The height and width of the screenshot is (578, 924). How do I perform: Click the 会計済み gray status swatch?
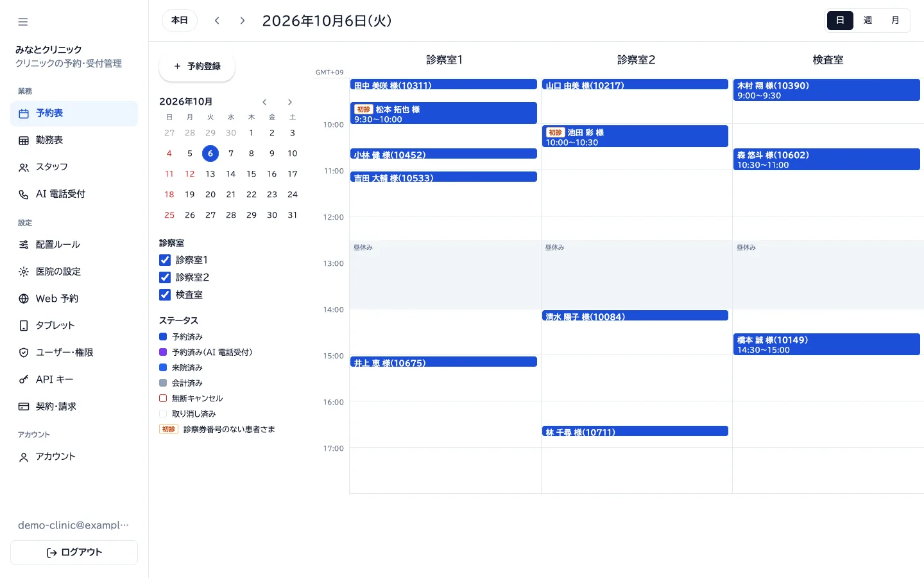click(x=163, y=383)
